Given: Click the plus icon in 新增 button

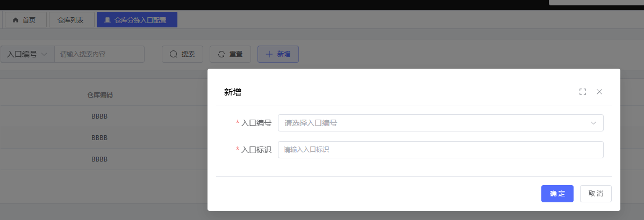Looking at the screenshot, I should (269, 54).
